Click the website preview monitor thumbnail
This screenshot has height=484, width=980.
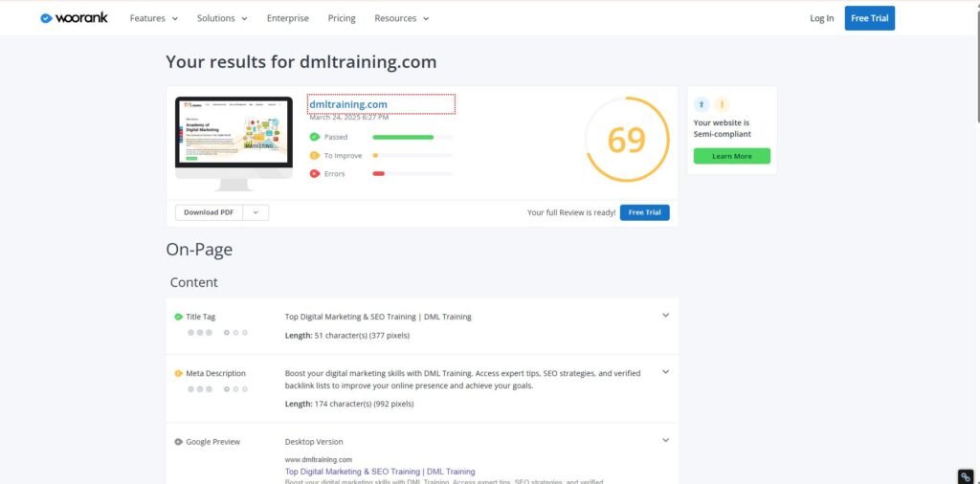[234, 143]
